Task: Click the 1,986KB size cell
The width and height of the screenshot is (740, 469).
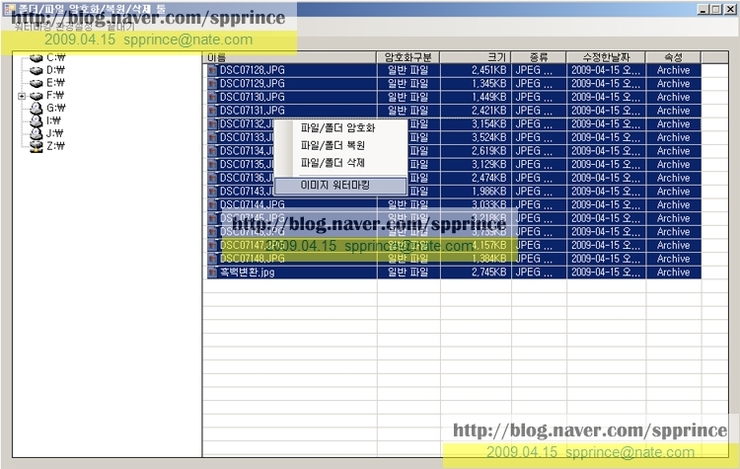Action: pyautogui.click(x=489, y=192)
